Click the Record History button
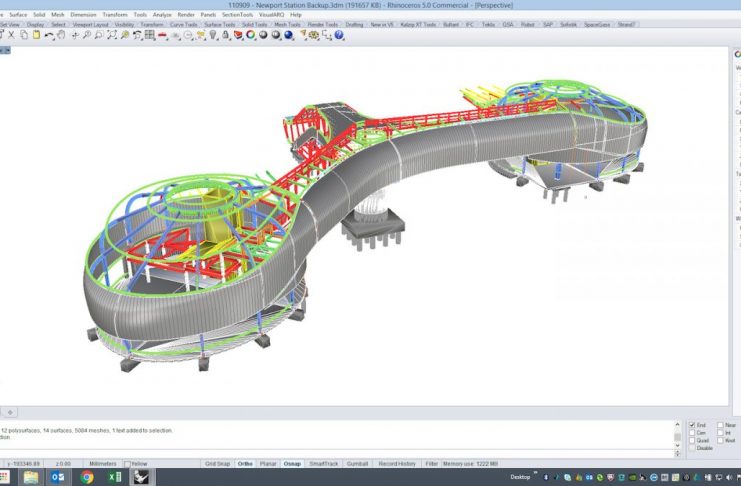Screen dimensions: 741x486 (394, 464)
